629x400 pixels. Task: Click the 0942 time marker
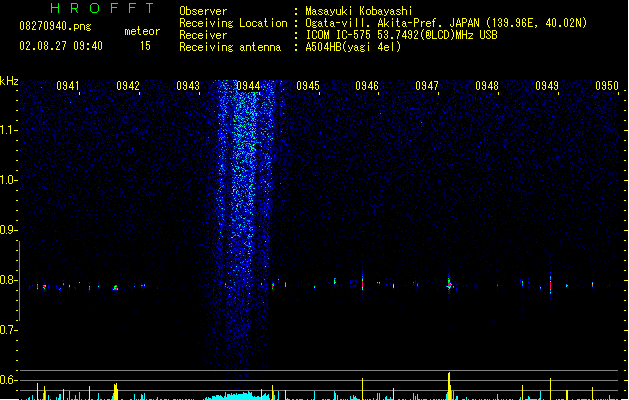[128, 85]
